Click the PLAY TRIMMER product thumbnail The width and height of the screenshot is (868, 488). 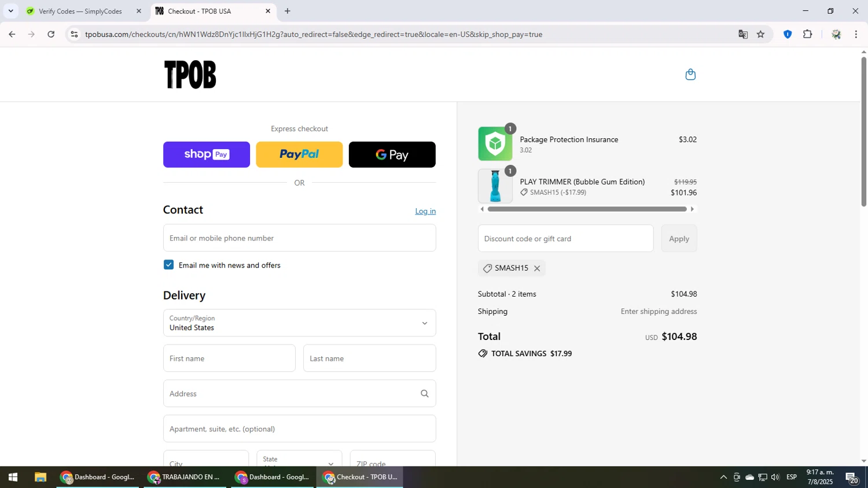(x=495, y=186)
